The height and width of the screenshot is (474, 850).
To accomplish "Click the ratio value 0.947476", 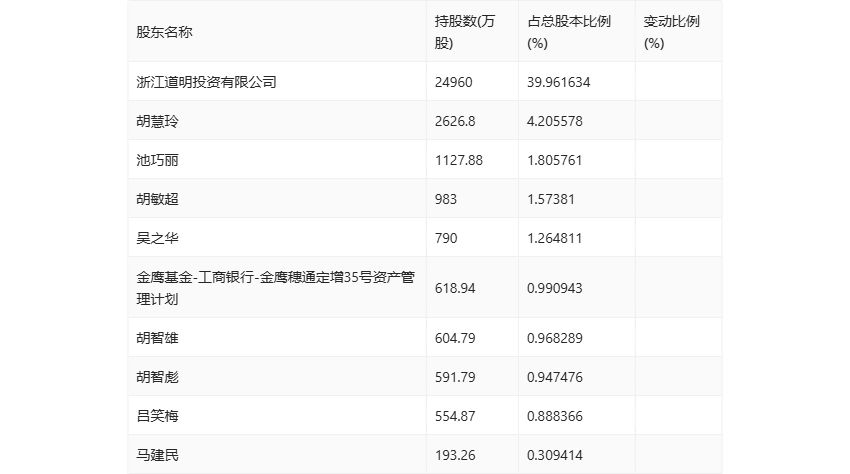I will (555, 377).
